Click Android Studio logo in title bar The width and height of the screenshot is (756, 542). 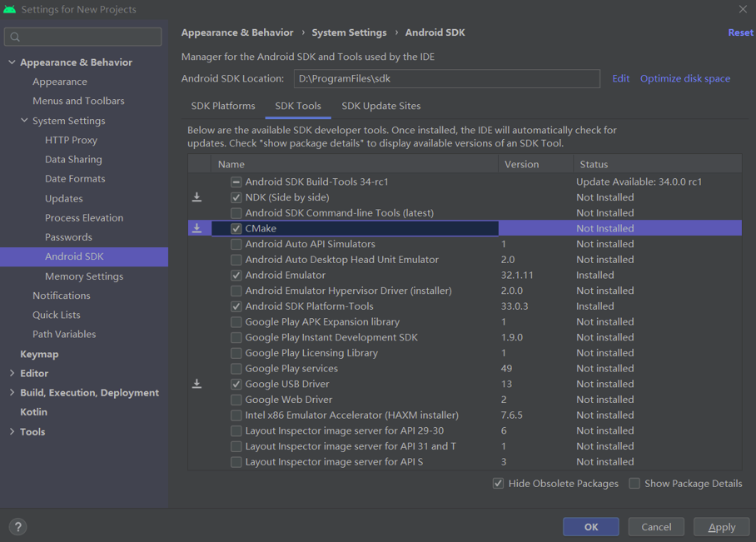tap(9, 9)
